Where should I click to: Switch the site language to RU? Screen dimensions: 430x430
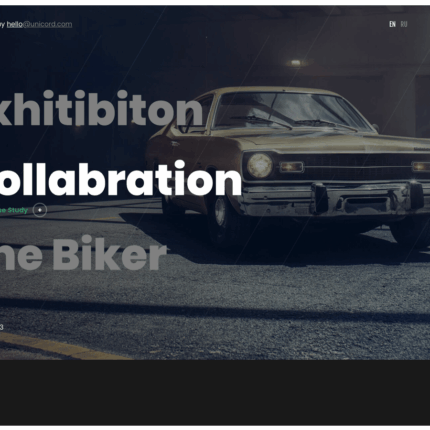pyautogui.click(x=404, y=24)
